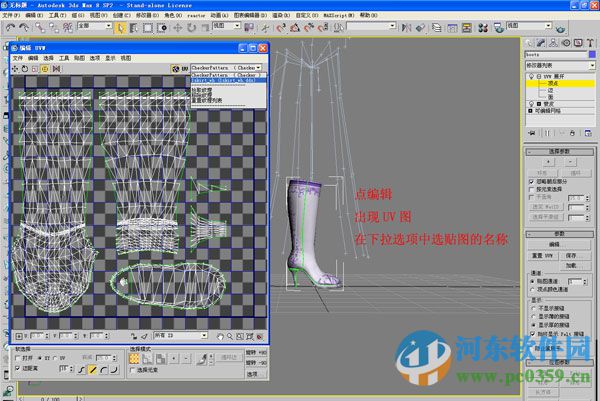Screen dimensions: 600x401
Task: Toggle Select Element checkbox in selection modes
Action: [132, 370]
